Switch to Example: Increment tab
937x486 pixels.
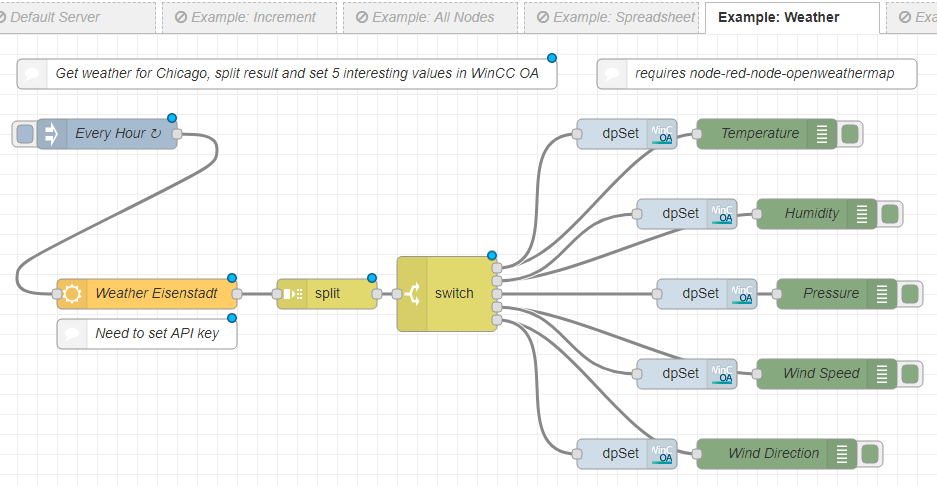point(246,17)
